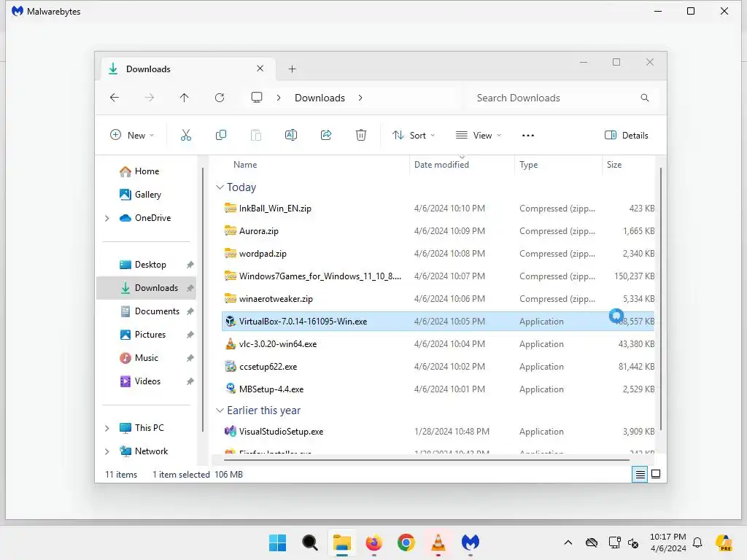
Task: Click the Paste clipboard icon
Action: coord(256,135)
